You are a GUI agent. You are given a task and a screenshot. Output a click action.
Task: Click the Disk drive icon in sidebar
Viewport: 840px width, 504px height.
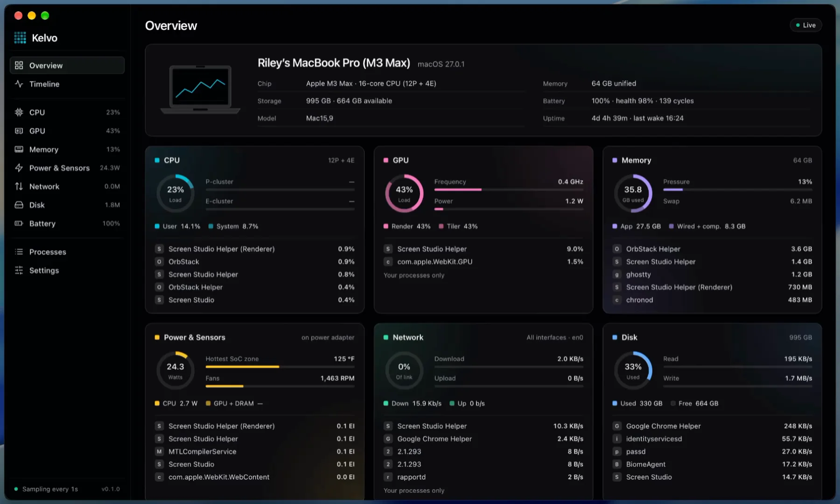tap(19, 205)
